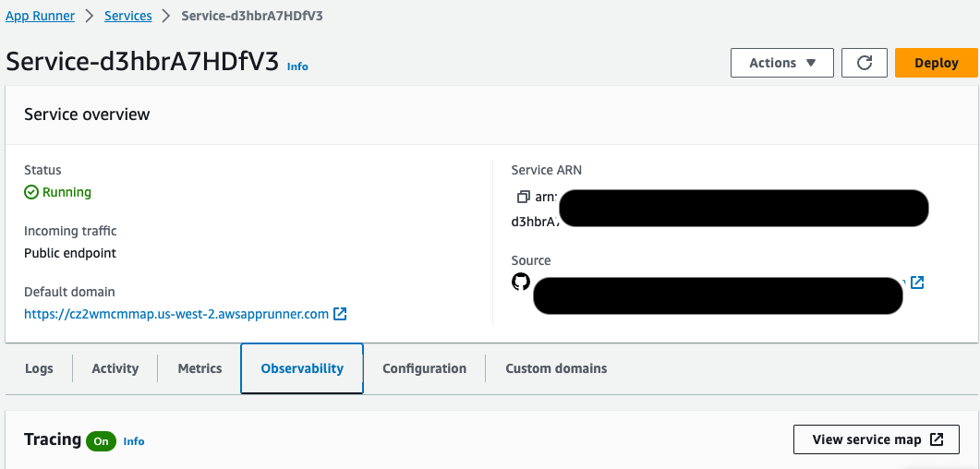Open the Metrics tab

tap(200, 368)
